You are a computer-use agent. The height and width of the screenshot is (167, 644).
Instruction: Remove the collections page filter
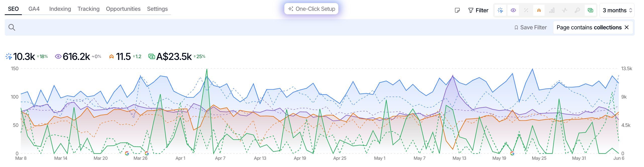click(x=627, y=27)
